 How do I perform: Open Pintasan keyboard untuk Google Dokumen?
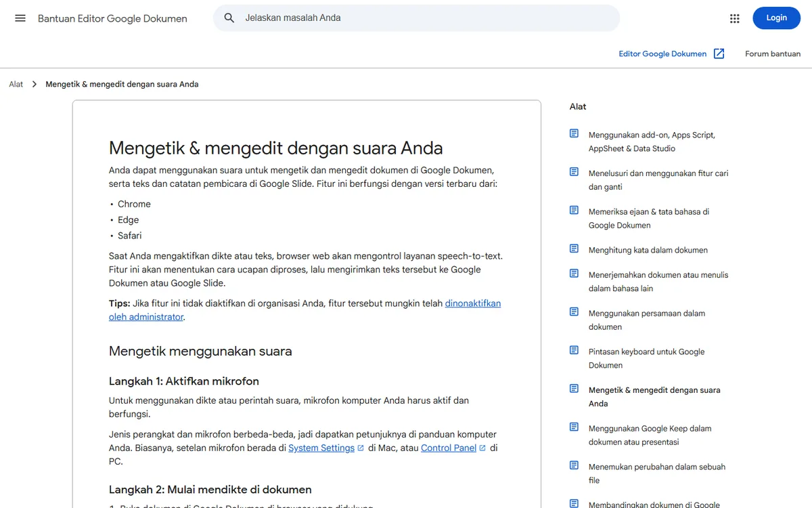(x=646, y=358)
